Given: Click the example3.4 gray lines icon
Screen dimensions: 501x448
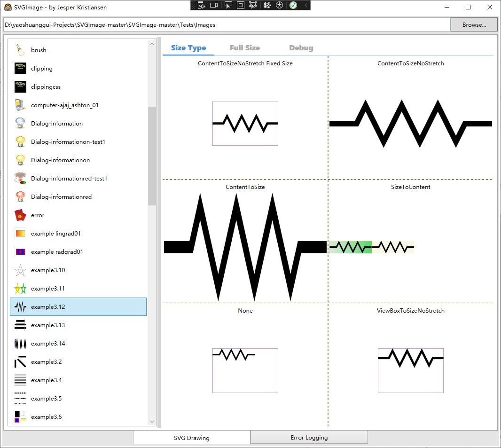Looking at the screenshot, I should click(20, 380).
